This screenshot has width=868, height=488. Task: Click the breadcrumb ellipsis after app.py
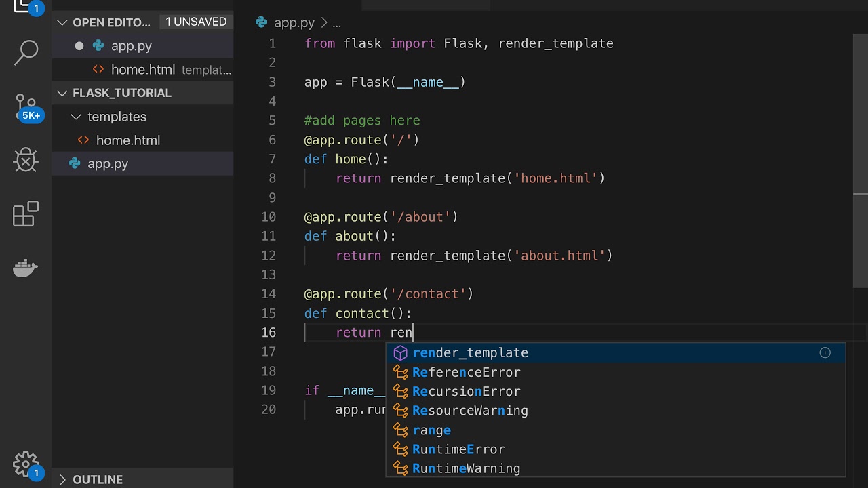click(336, 23)
